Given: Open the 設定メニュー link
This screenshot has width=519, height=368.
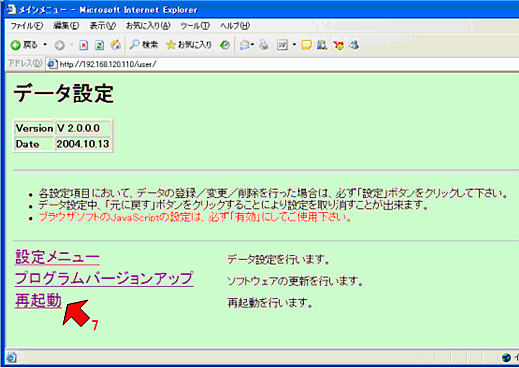Looking at the screenshot, I should click(x=57, y=257).
